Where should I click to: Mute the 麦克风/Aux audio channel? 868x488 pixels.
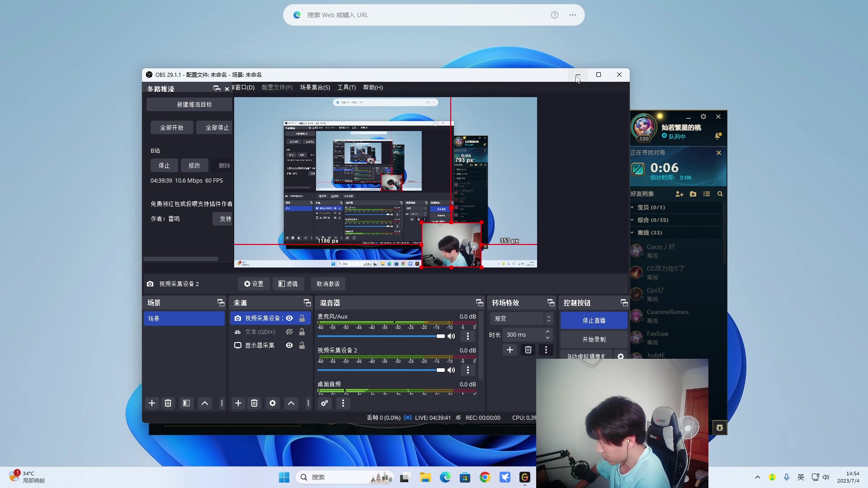(x=451, y=336)
